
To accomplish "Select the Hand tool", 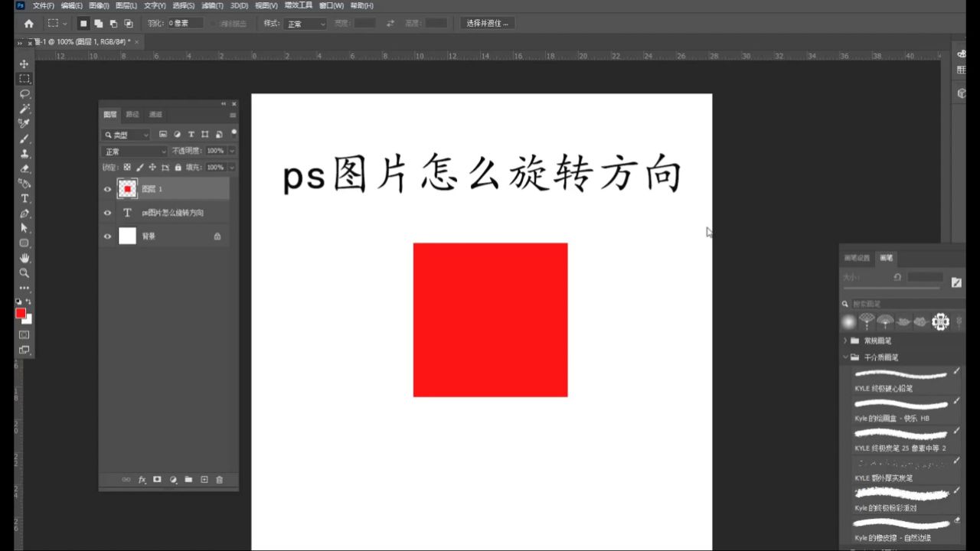I will point(24,259).
